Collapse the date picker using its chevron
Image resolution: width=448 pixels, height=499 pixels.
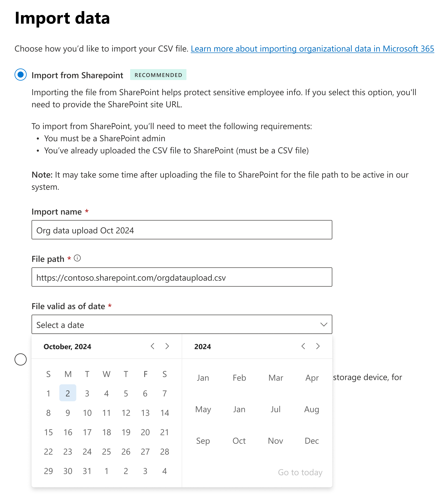click(x=324, y=325)
